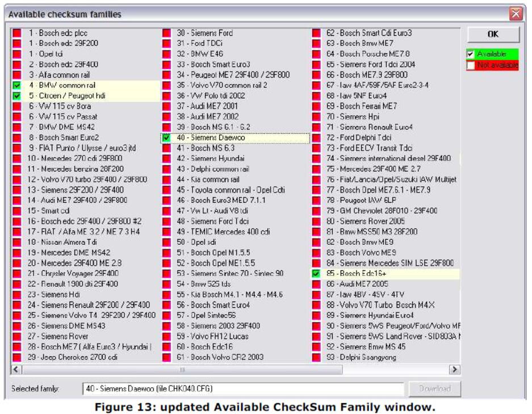
Task: Select 35 - Volvo V70 common rail 2 entry
Action: [x=222, y=86]
